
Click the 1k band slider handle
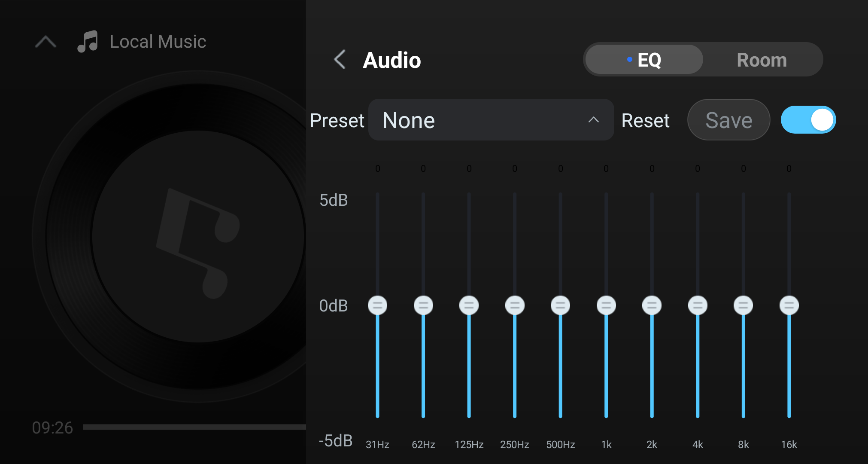coord(606,305)
